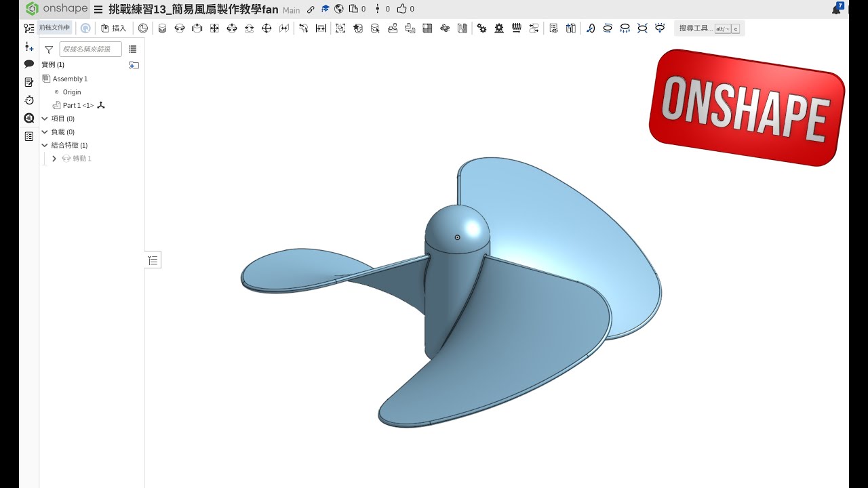Click the fix icon beside Part 1

[101, 105]
